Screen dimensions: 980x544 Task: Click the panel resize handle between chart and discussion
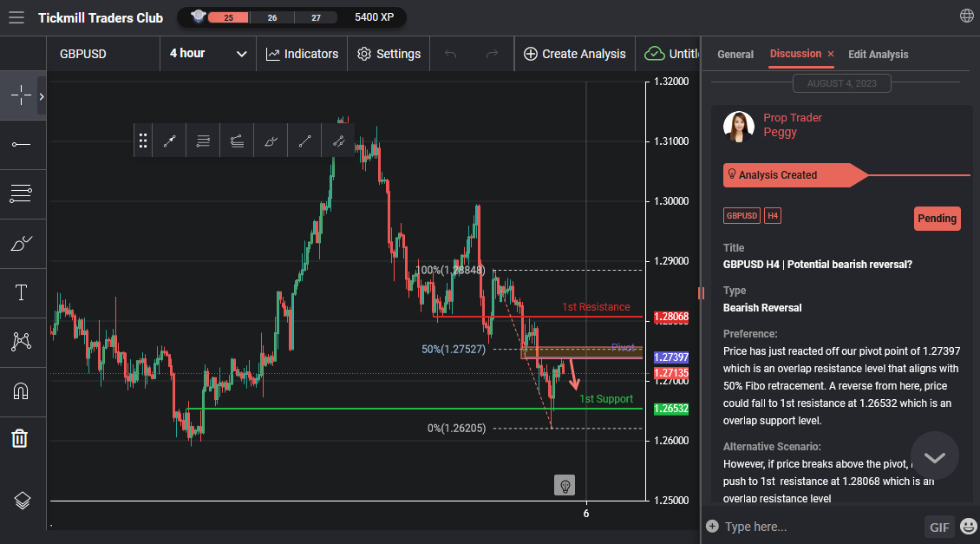702,292
